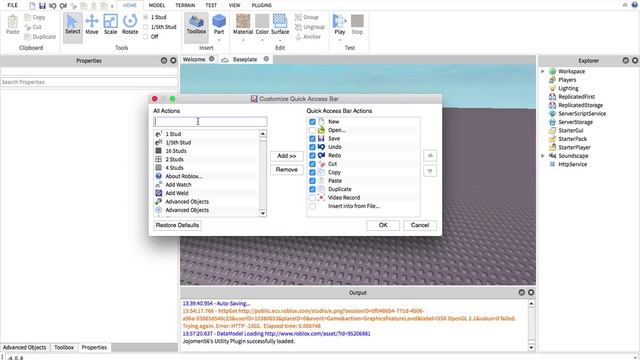This screenshot has height=360, width=640.
Task: Click Duplicate in the Clipboard section
Action: 40,37
